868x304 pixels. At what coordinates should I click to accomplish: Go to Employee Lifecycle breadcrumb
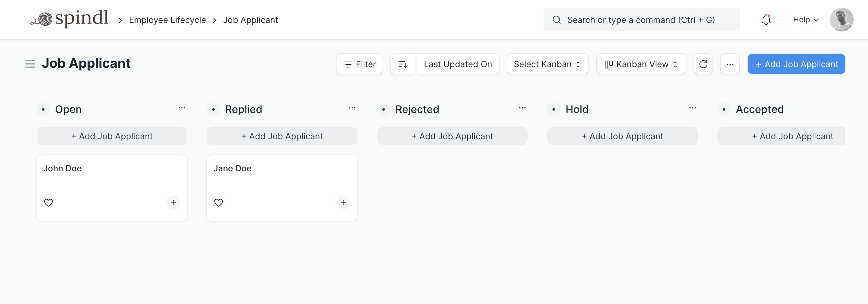point(167,20)
